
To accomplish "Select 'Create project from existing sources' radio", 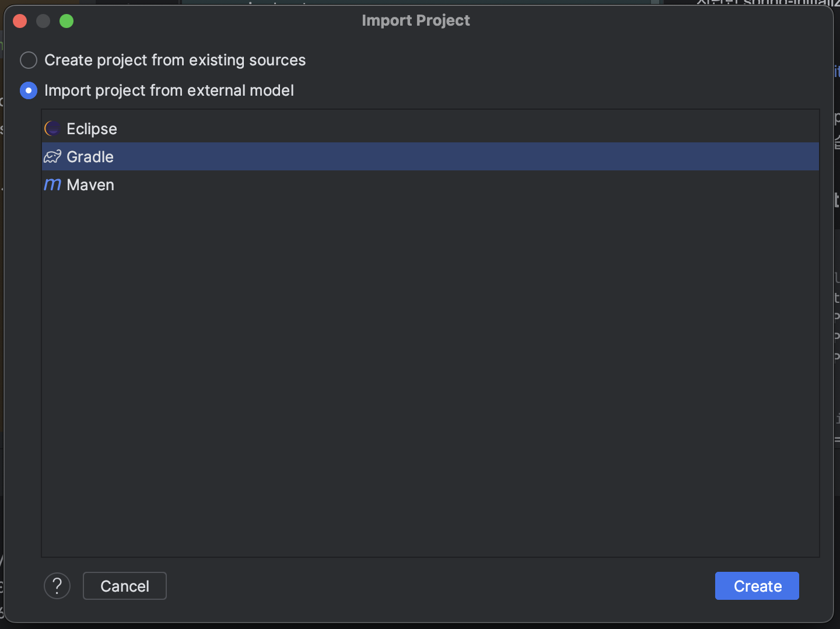I will [x=28, y=60].
